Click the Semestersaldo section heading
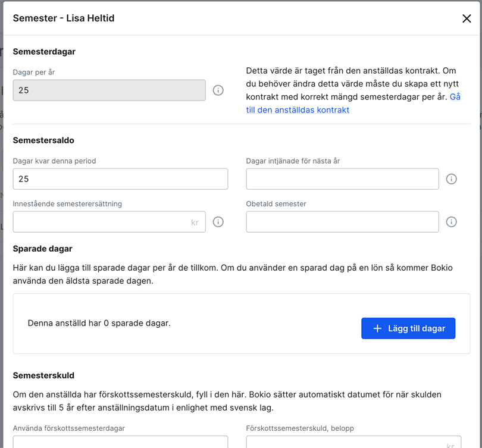Image resolution: width=482 pixels, height=448 pixels. coord(43,140)
